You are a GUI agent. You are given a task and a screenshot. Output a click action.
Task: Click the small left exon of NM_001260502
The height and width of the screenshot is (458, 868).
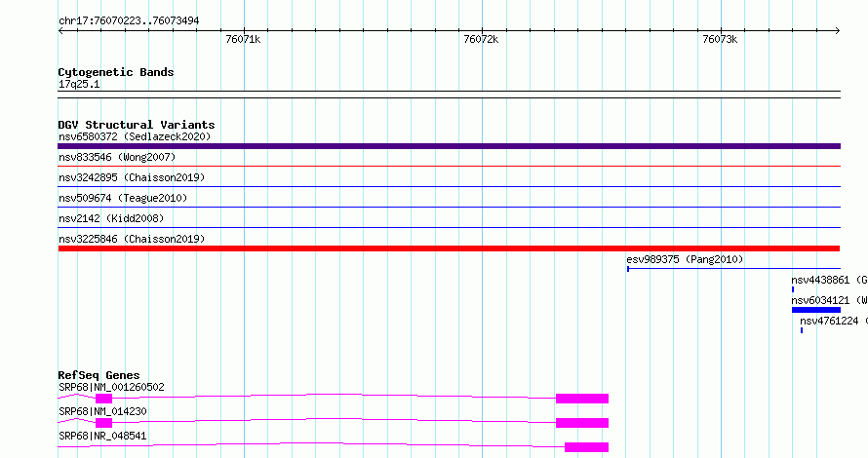[x=103, y=399]
